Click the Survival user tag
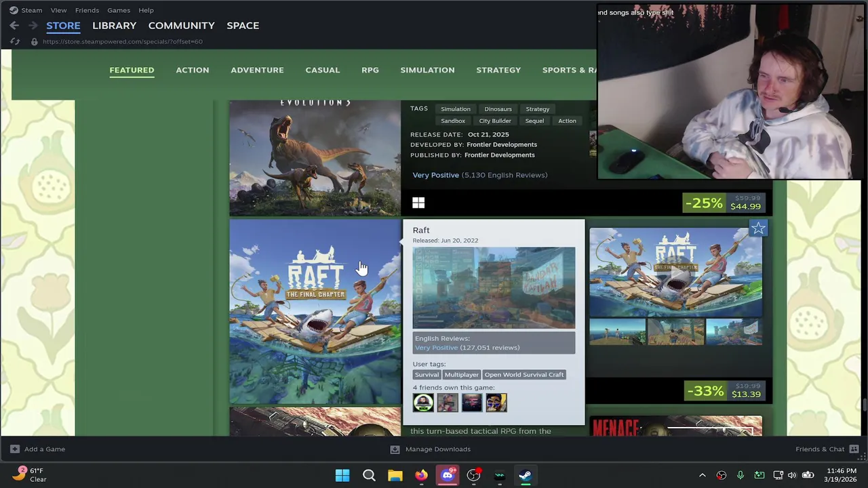The height and width of the screenshot is (488, 868). tap(427, 374)
